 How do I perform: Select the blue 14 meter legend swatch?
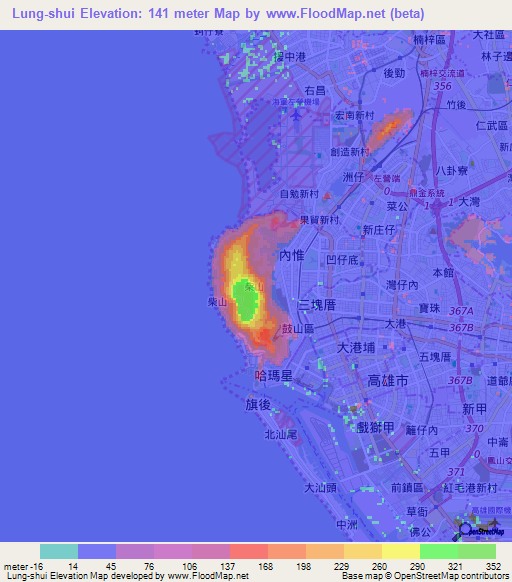pos(97,551)
